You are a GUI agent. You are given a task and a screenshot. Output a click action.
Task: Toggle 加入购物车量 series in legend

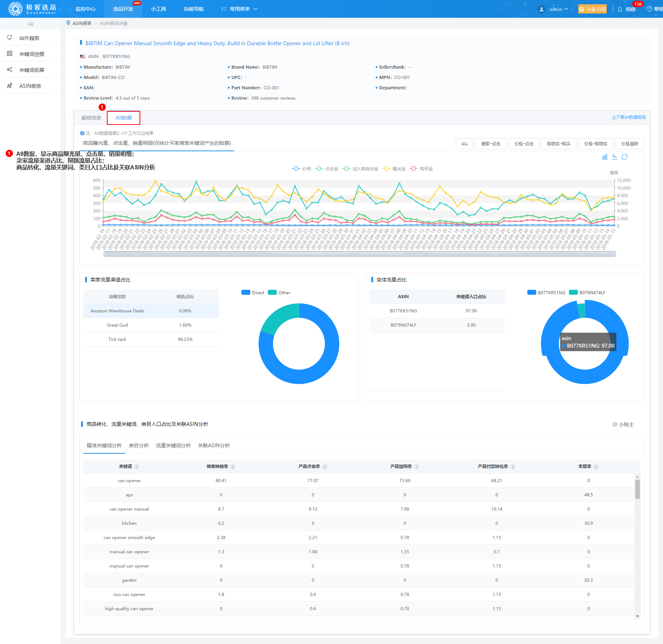360,169
